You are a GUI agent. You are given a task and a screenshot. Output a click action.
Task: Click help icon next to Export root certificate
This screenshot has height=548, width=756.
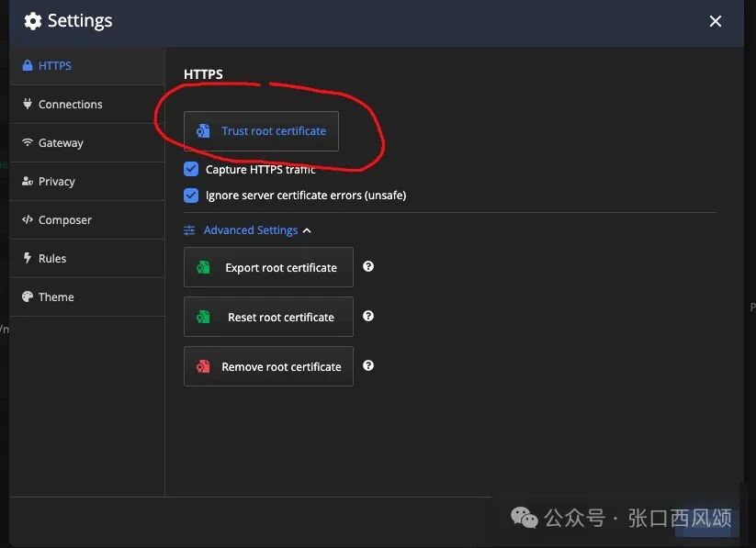coord(368,266)
